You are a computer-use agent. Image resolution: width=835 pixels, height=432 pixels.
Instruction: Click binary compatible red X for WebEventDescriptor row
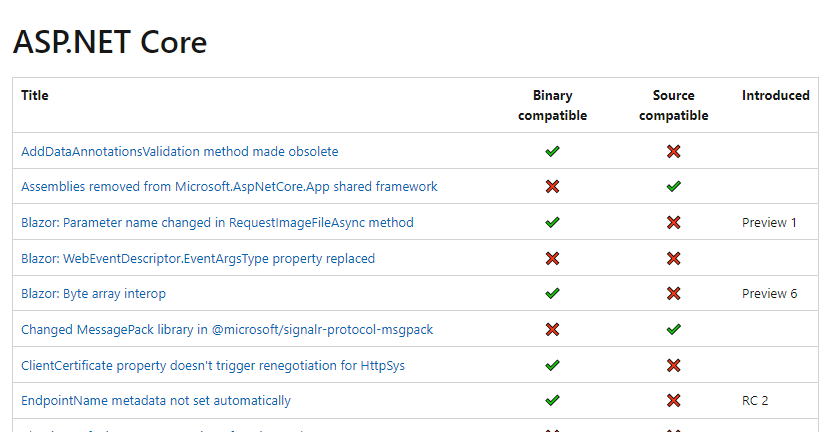coord(552,258)
